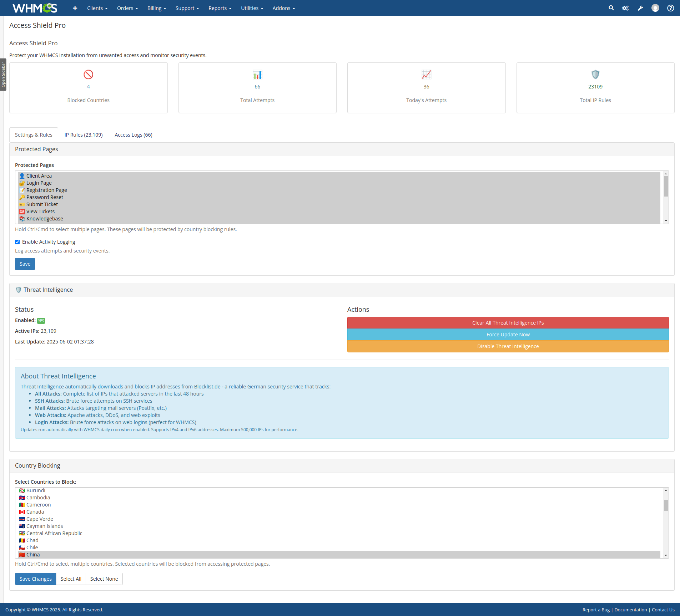This screenshot has width=680, height=616.
Task: Click the Chad flag icon
Action: 22,540
